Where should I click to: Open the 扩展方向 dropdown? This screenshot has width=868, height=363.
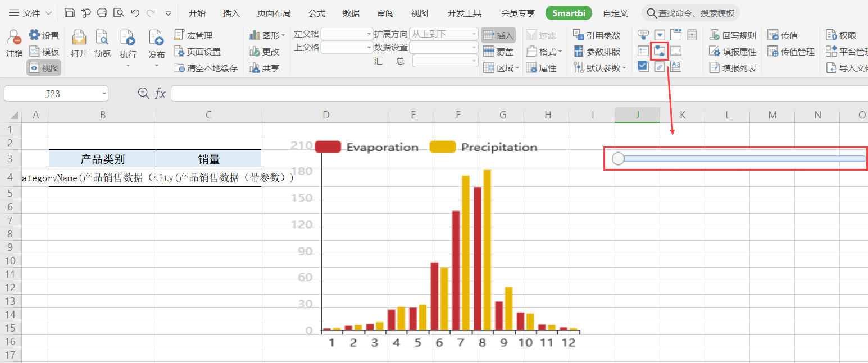click(444, 34)
